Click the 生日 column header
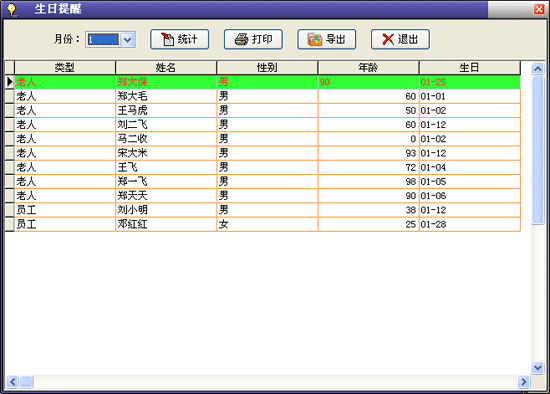Image resolution: width=550 pixels, height=394 pixels. click(x=470, y=67)
